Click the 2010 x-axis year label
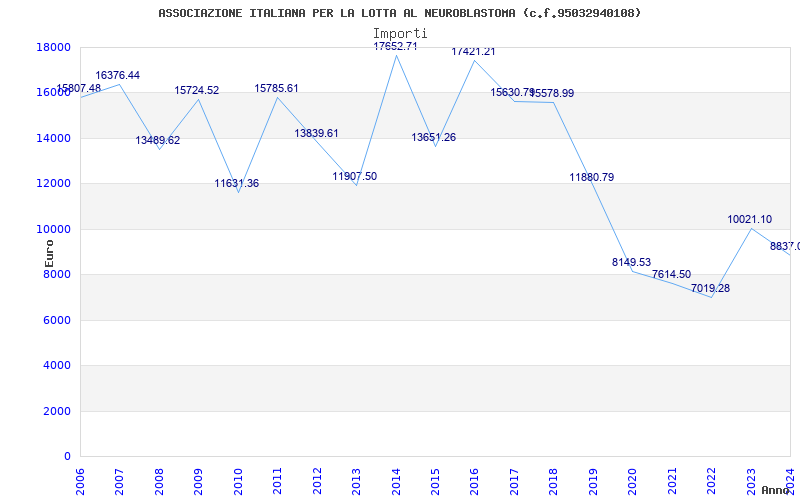 [x=238, y=481]
